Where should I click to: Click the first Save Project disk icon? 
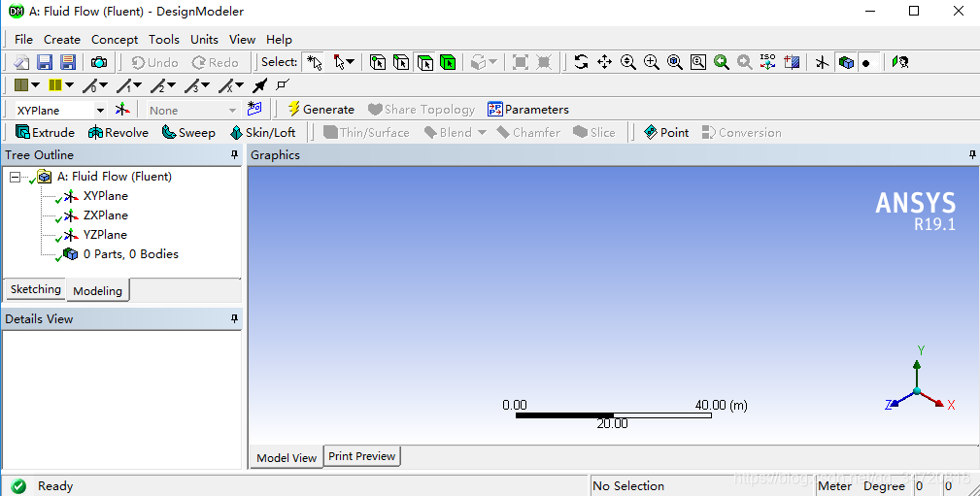45,62
